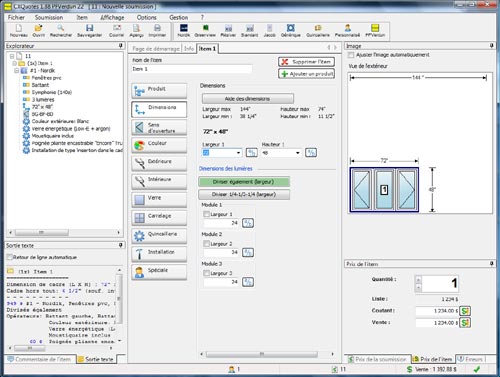Click the Nom de l'item text field

pos(192,69)
